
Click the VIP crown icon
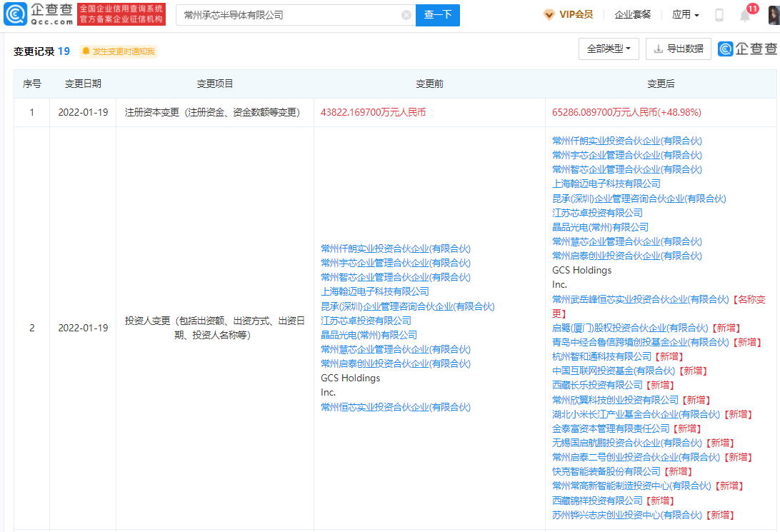pos(549,14)
